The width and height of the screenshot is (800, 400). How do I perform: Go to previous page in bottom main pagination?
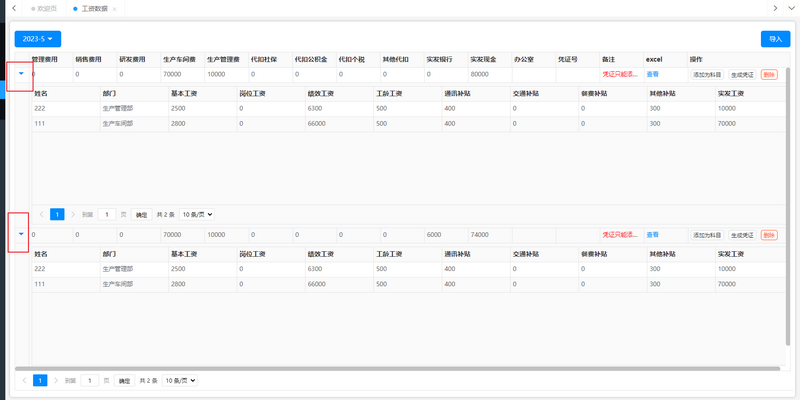tap(24, 380)
